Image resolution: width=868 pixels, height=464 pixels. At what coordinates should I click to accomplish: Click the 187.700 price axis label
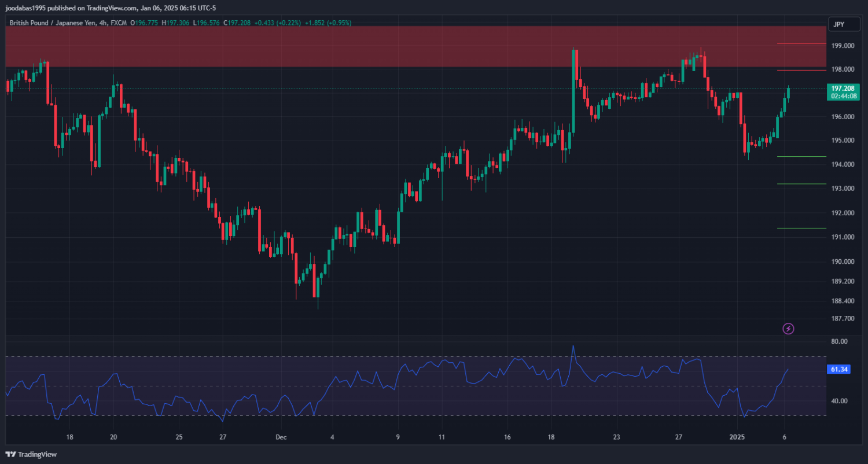(x=843, y=319)
